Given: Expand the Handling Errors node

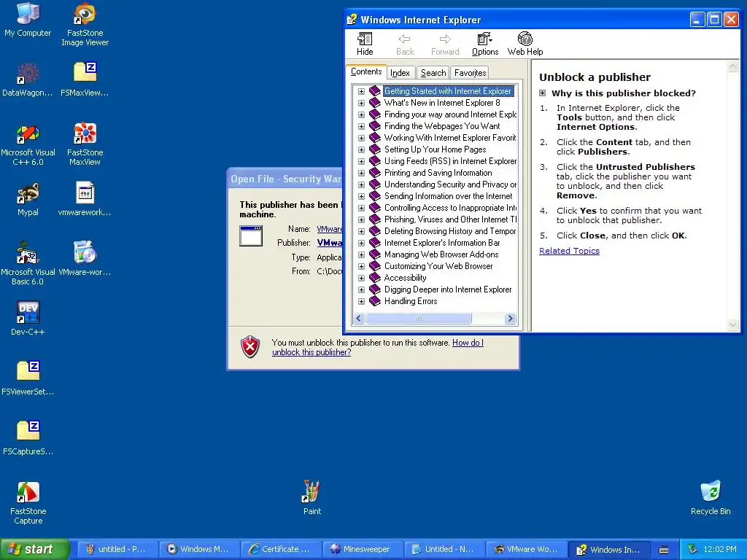Looking at the screenshot, I should click(361, 301).
